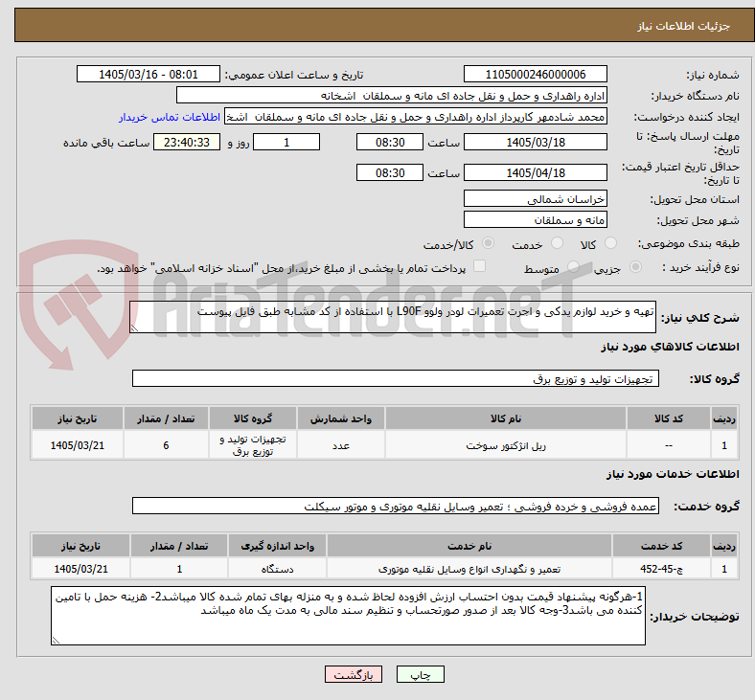Viewport: 755px width, 700px height.
Task: Click the واحد شمارش column header
Action: tap(341, 418)
